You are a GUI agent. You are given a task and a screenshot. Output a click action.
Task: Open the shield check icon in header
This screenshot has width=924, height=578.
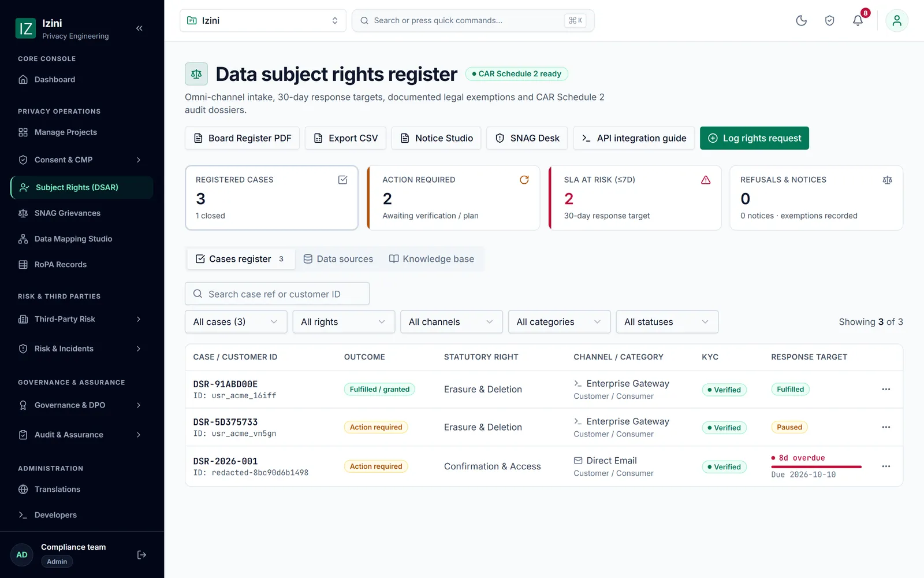(x=829, y=21)
